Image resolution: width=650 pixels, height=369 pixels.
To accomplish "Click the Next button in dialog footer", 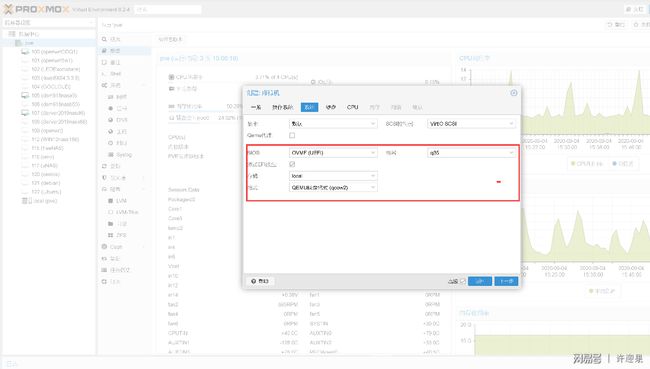I will coord(506,281).
